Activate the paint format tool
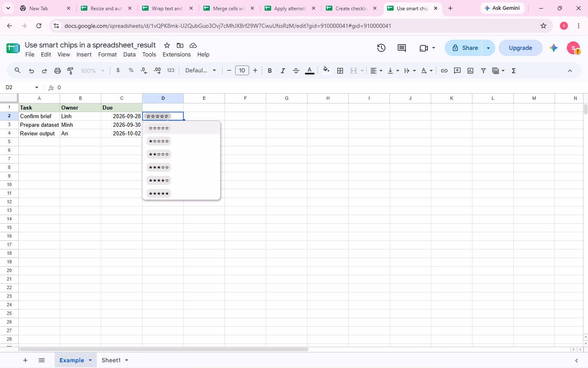The width and height of the screenshot is (588, 368). (70, 71)
